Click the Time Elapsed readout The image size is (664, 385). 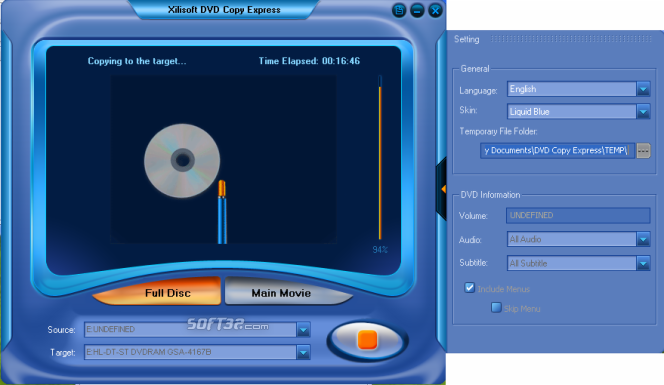(309, 61)
